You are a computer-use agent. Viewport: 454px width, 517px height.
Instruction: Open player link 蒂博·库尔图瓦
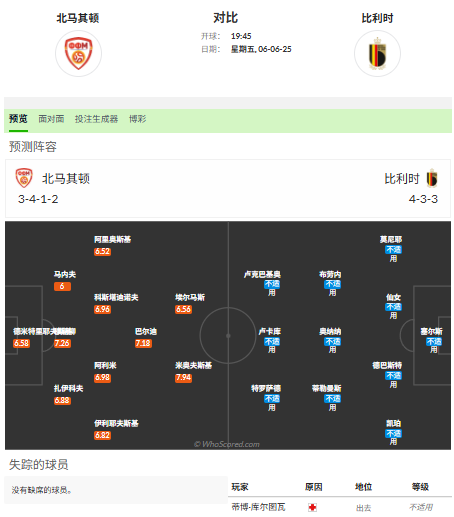pos(258,507)
